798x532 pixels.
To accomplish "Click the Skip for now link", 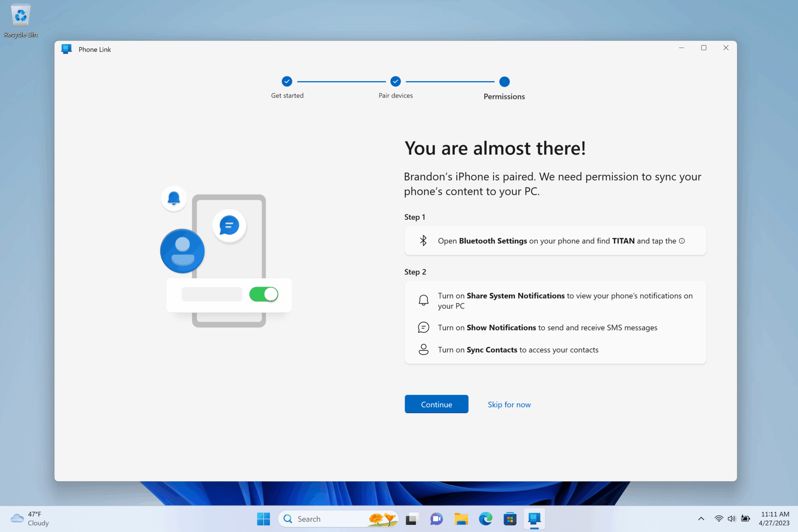I will pos(509,405).
